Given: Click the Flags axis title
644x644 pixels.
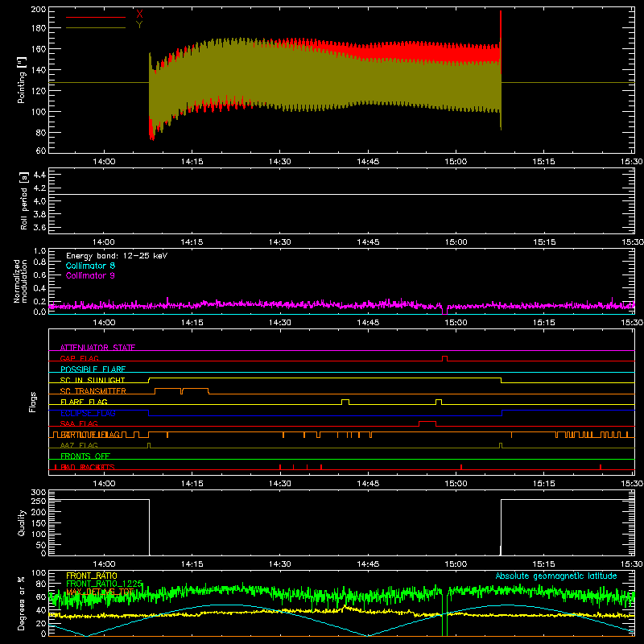Looking at the screenshot, I should tap(33, 402).
